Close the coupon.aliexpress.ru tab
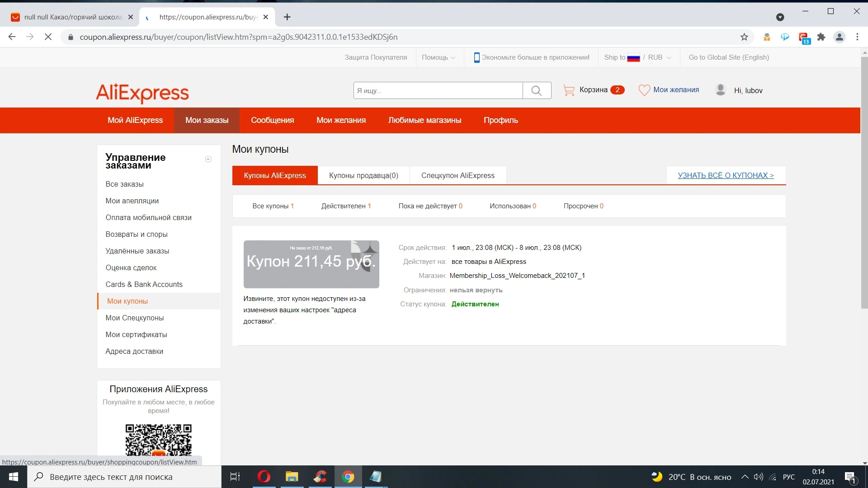Screen dimensions: 868x488 [266, 17]
